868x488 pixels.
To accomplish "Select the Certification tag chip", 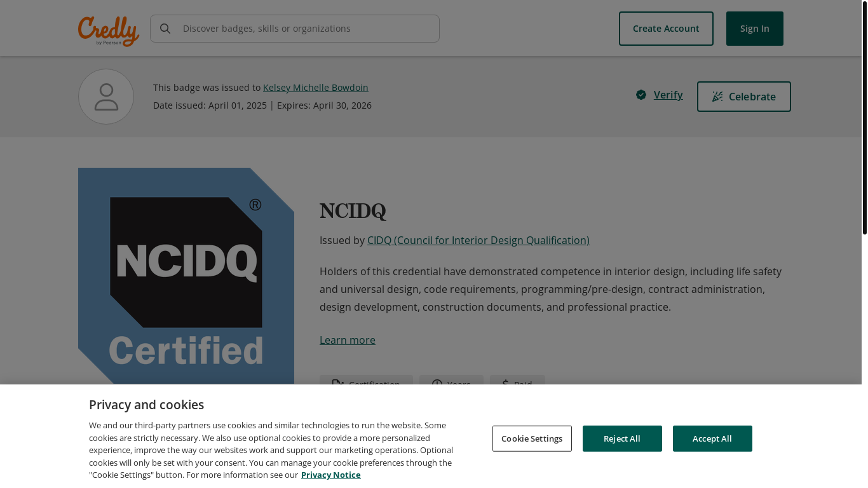I will point(366,380).
